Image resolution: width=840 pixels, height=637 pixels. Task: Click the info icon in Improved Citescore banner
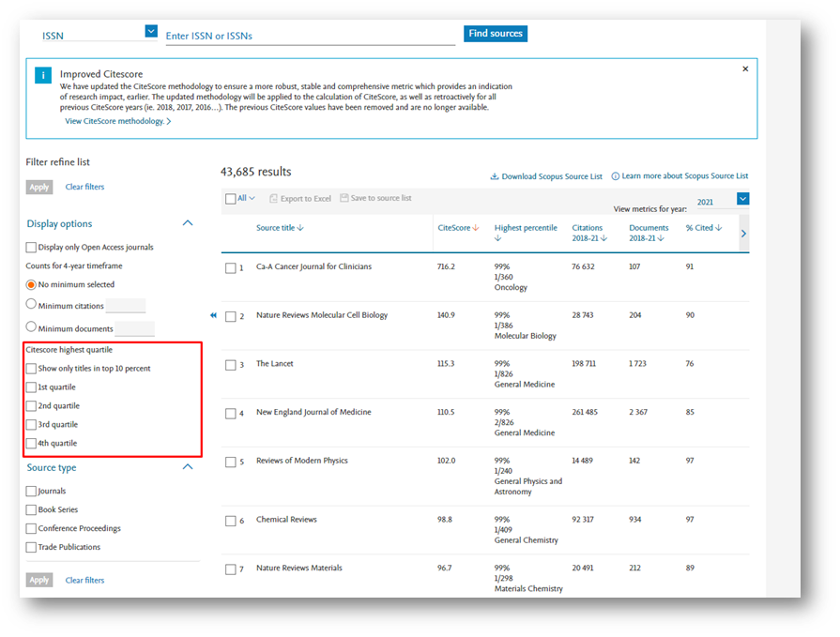click(x=43, y=75)
